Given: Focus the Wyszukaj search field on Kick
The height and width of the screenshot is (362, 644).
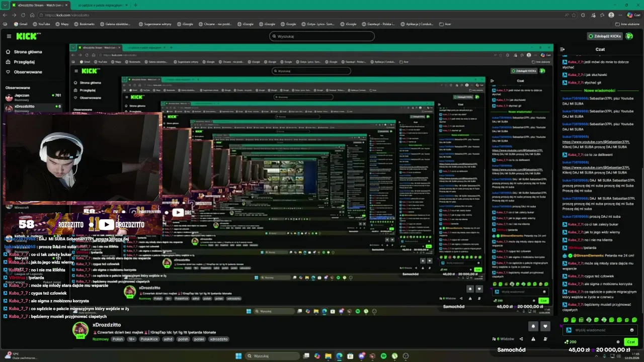Looking at the screenshot, I should click(322, 36).
